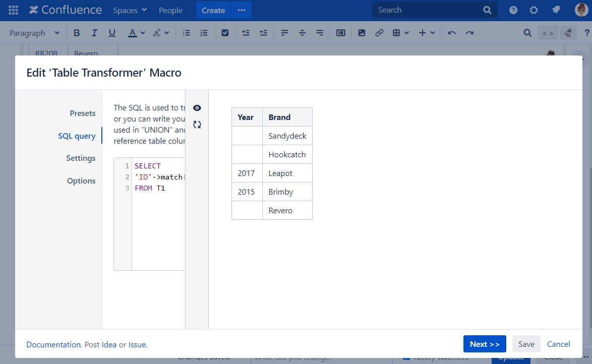Click the search magnifier icon in header
Image resolution: width=592 pixels, height=364 pixels.
click(488, 10)
